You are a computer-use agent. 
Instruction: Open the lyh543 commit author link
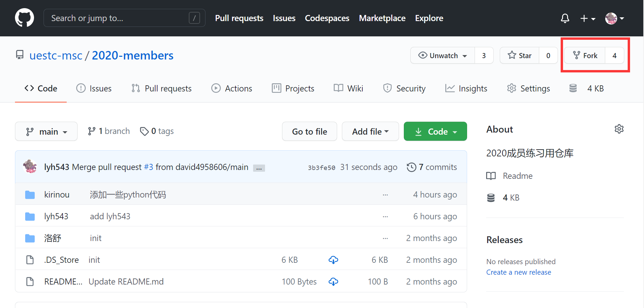click(57, 167)
